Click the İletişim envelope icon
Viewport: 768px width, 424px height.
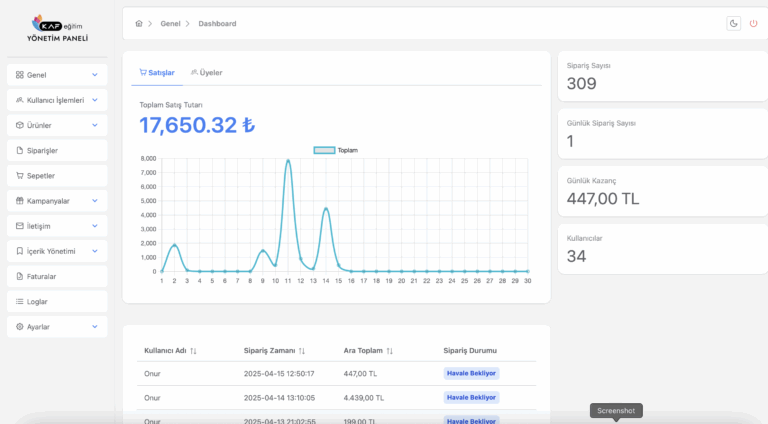[x=20, y=226]
